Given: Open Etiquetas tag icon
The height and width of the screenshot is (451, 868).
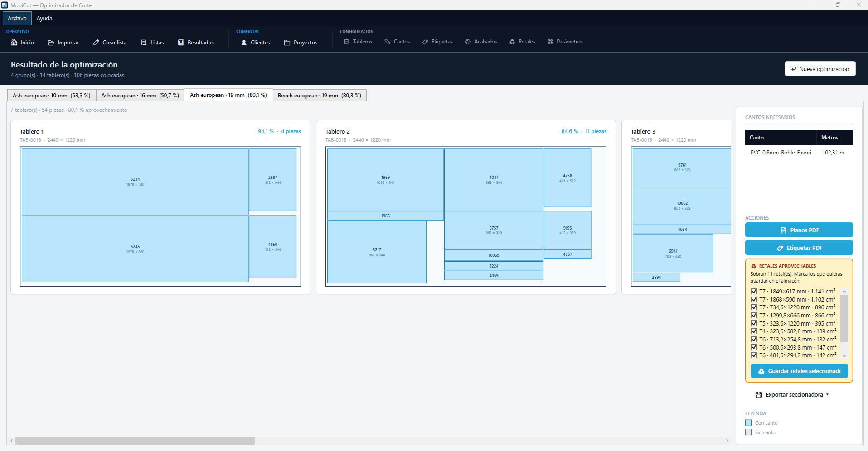Looking at the screenshot, I should pos(425,42).
